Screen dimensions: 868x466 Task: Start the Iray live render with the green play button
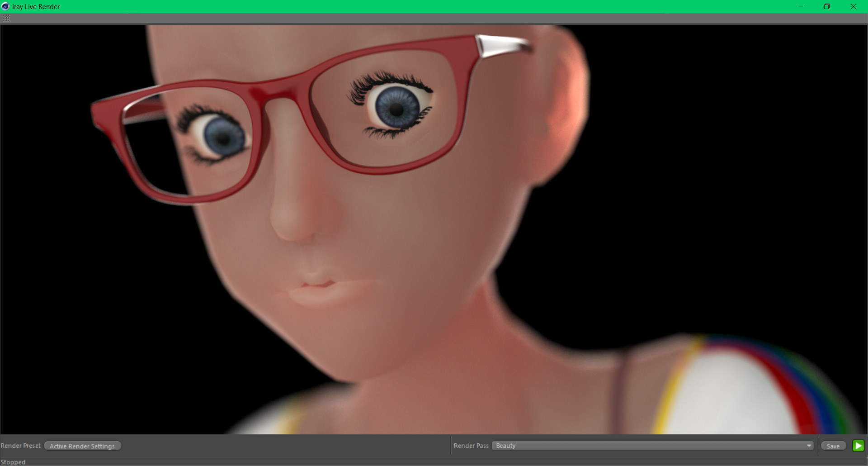pyautogui.click(x=858, y=446)
